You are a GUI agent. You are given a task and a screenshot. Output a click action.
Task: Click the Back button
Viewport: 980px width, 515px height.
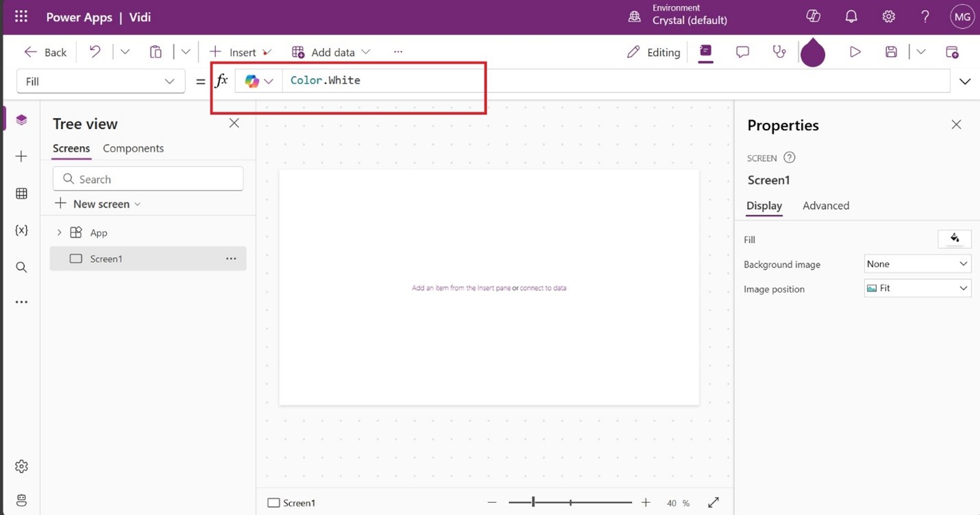coord(46,52)
